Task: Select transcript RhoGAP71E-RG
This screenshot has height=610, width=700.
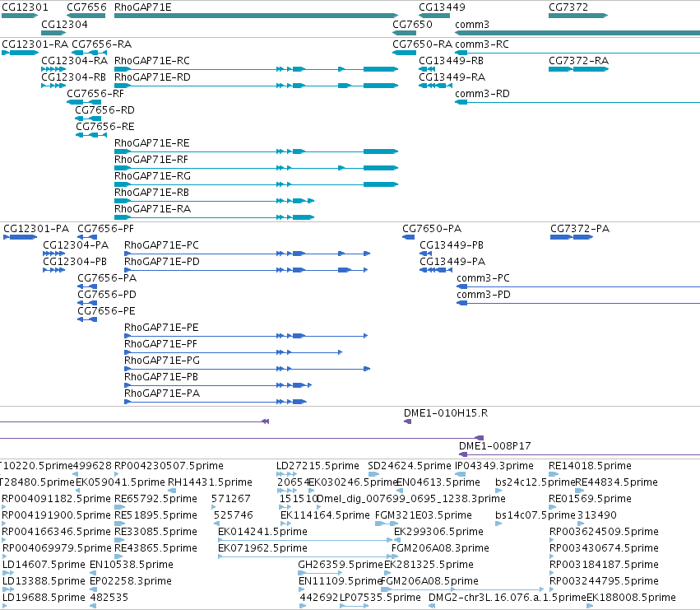Action: coord(256,184)
